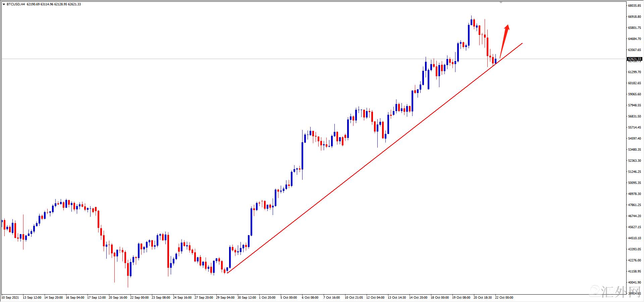Select the highlighted current price label 62621.33
This screenshot has height=302, width=644.
634,59
